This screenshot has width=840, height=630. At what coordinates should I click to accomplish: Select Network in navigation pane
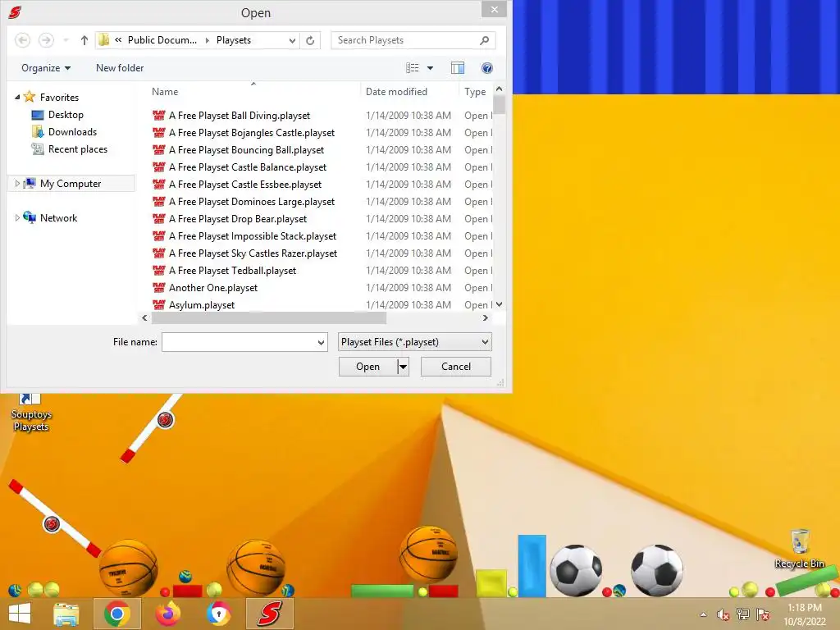coord(58,218)
